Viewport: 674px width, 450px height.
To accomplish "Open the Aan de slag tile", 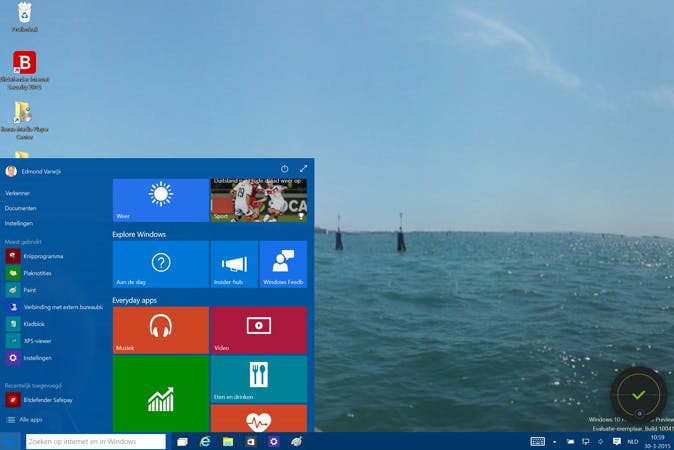I will [x=161, y=264].
